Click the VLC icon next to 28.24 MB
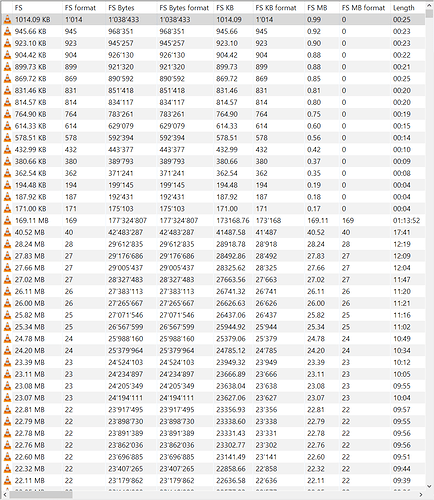This screenshot has width=434, height=500. 7,244
